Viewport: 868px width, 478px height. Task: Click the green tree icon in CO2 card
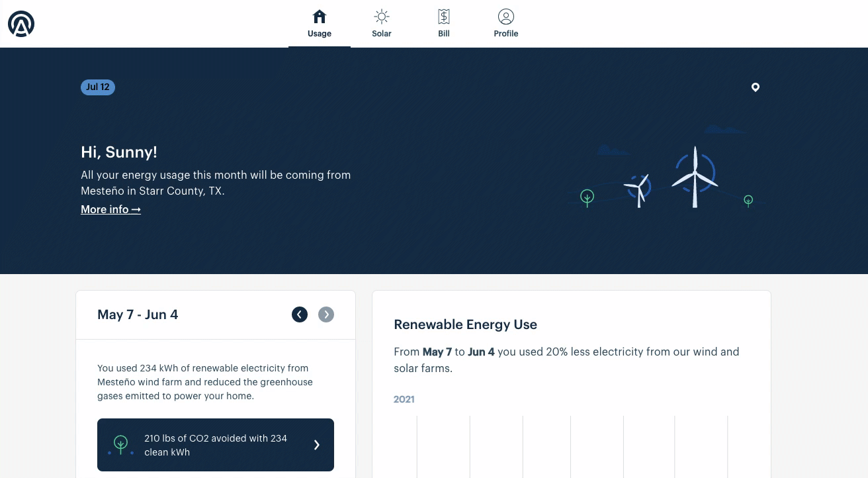coord(120,444)
